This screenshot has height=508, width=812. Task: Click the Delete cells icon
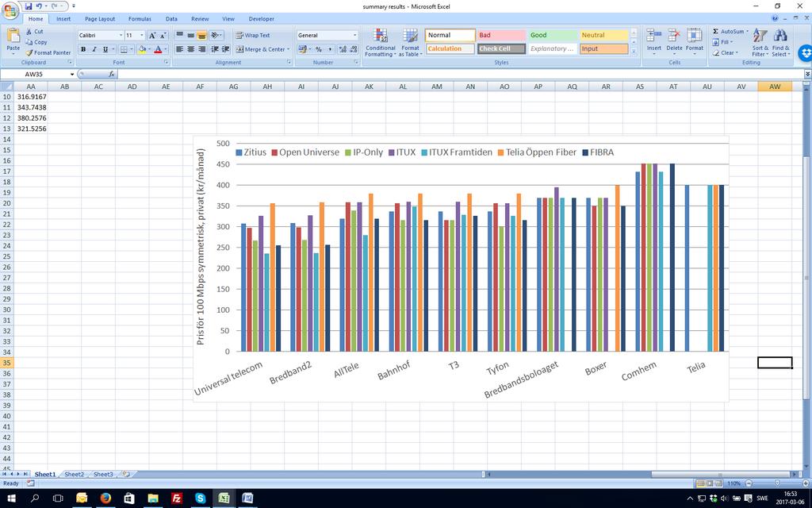[674, 37]
